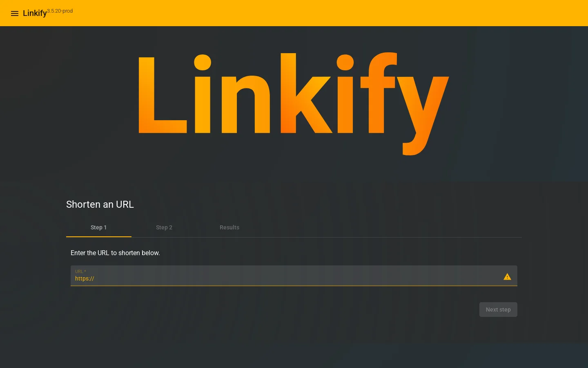This screenshot has height=368, width=588.
Task: Switch to the Step 1 tab
Action: [99, 227]
